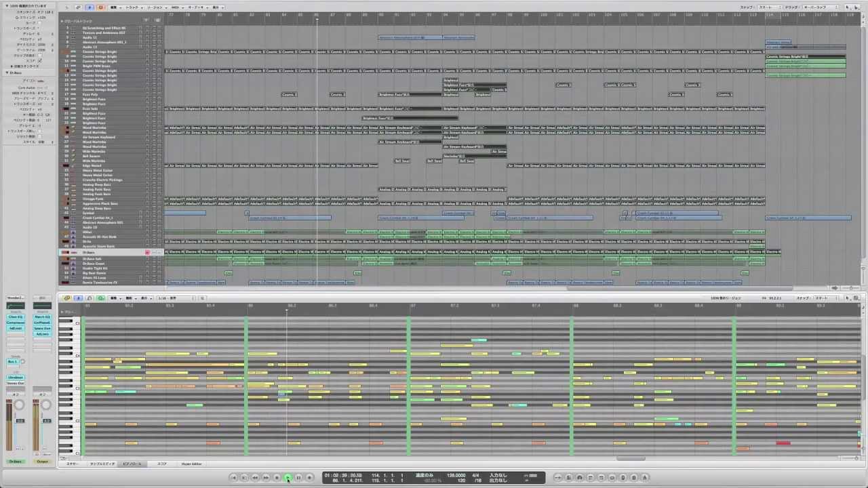Collapse the region parameters disclosure triangle at the top of the inspector

7,6
